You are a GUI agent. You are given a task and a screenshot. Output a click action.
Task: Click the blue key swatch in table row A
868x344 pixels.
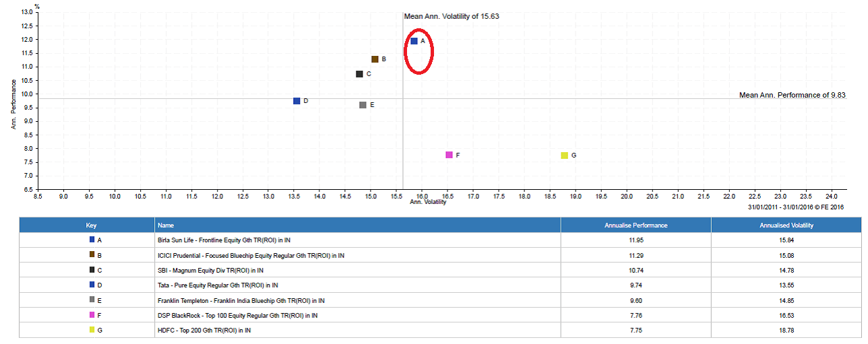tap(92, 240)
